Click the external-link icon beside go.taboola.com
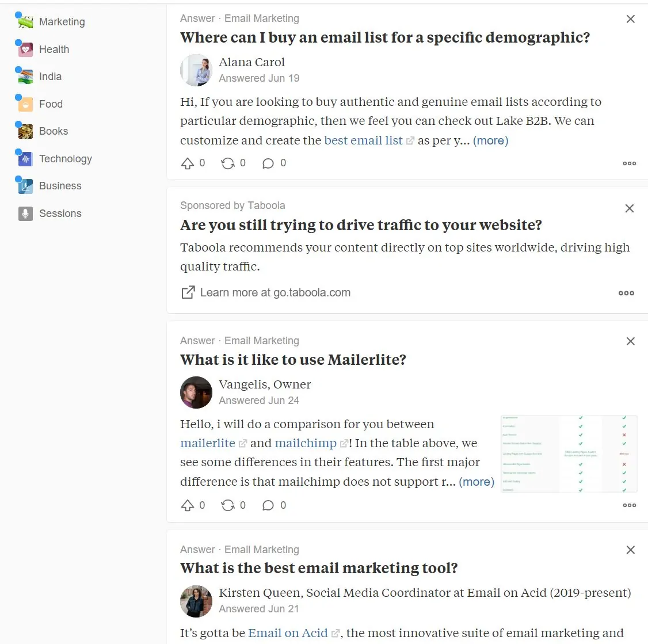This screenshot has height=644, width=648. [188, 292]
